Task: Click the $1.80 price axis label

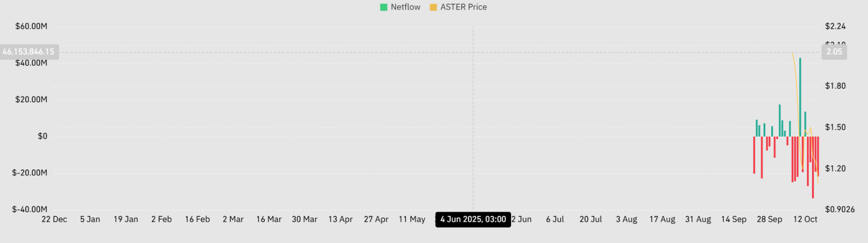Action: tap(835, 86)
